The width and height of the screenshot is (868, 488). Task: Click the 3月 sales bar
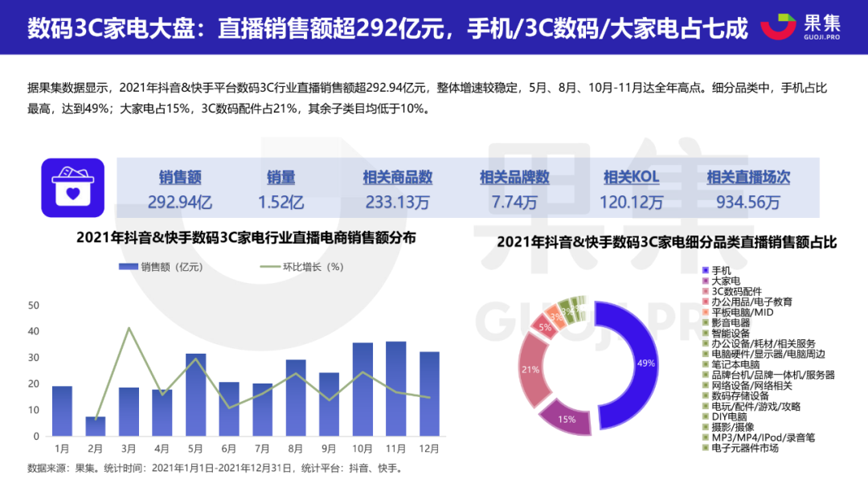click(x=129, y=412)
